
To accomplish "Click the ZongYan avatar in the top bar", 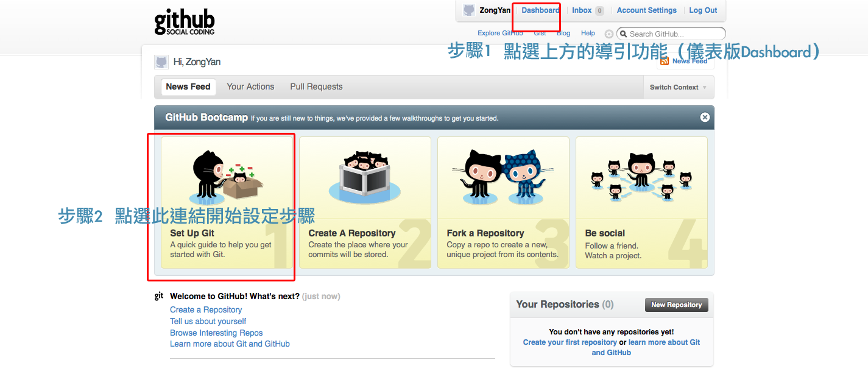I will pyautogui.click(x=469, y=10).
